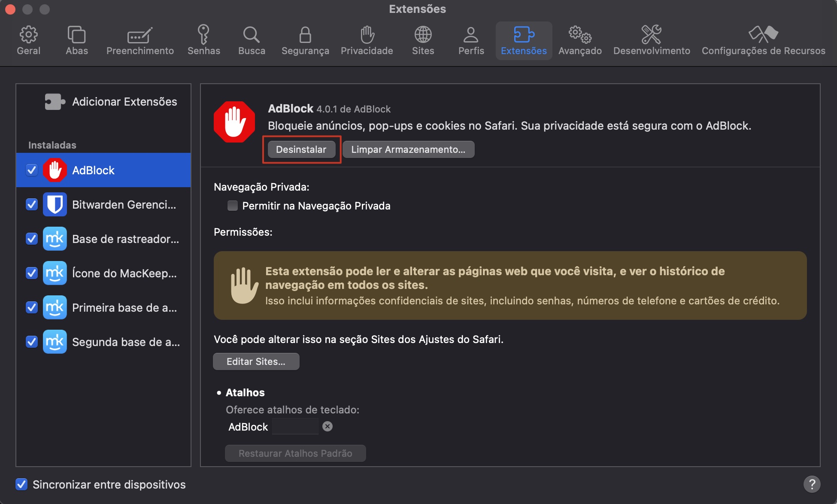
Task: Go to the Senhas tab
Action: coord(203,41)
